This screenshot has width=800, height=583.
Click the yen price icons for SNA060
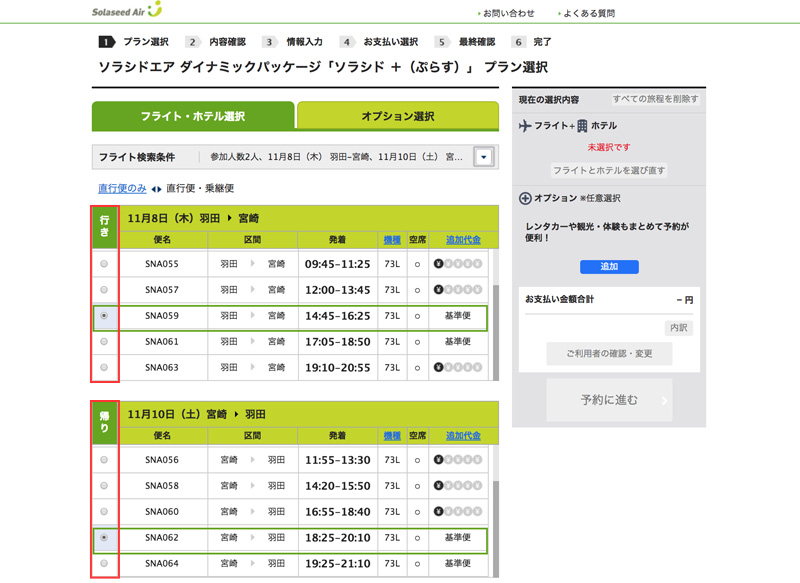(458, 512)
